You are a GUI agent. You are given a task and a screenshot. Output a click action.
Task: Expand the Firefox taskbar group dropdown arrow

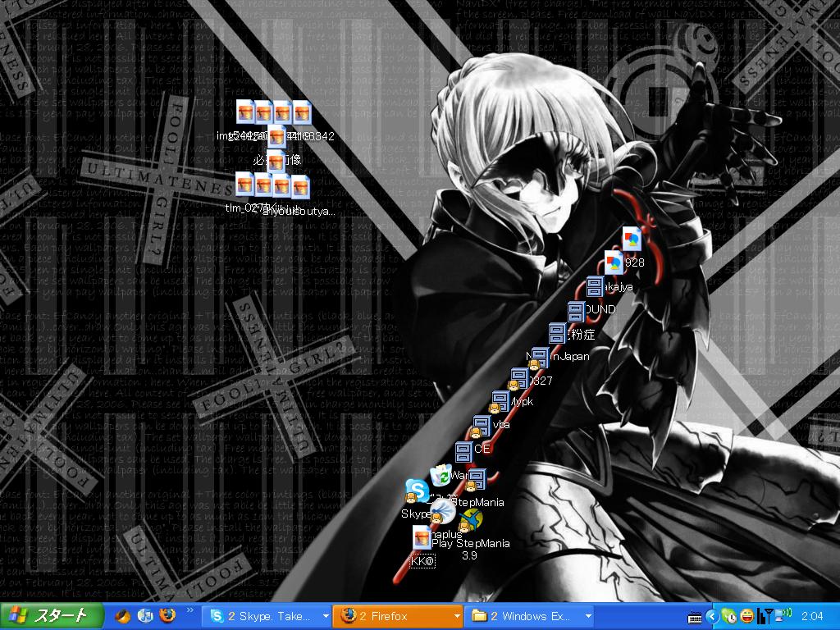coord(456,617)
